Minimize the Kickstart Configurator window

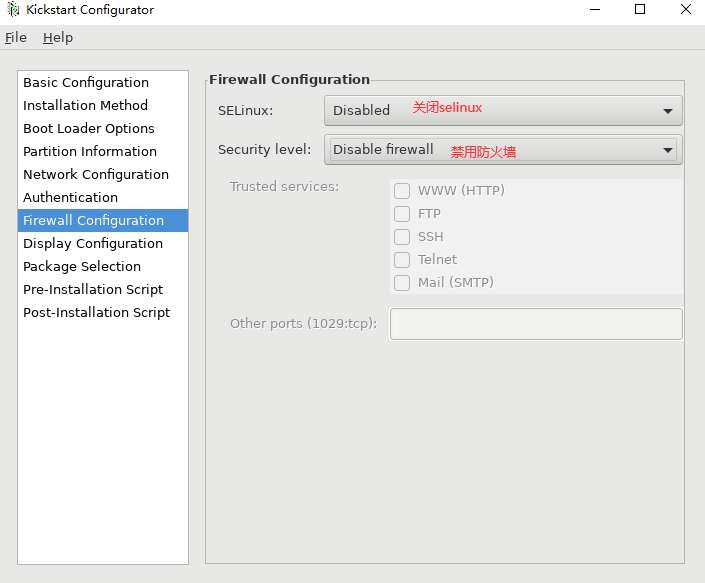coord(595,9)
